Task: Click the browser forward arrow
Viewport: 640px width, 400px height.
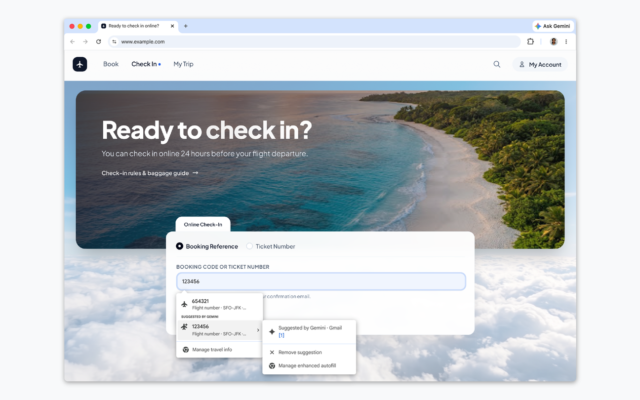Action: pyautogui.click(x=85, y=42)
